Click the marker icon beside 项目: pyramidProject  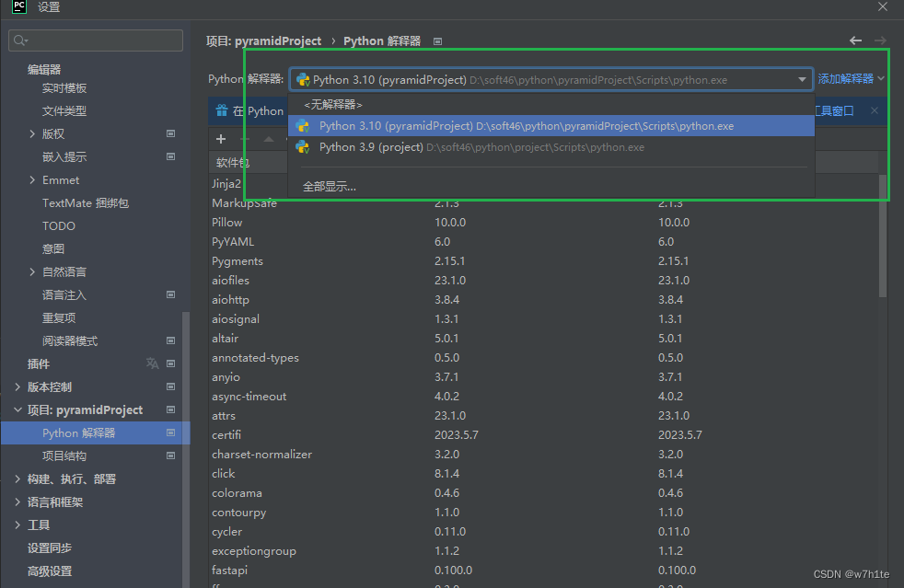(170, 409)
